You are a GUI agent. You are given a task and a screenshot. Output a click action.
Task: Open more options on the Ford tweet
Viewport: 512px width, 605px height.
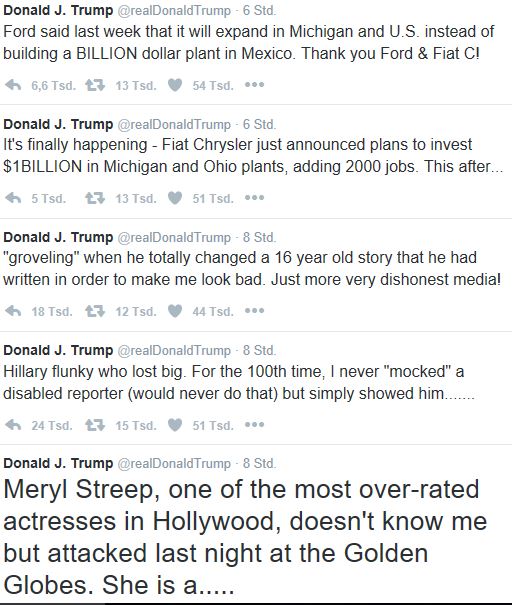pyautogui.click(x=255, y=84)
